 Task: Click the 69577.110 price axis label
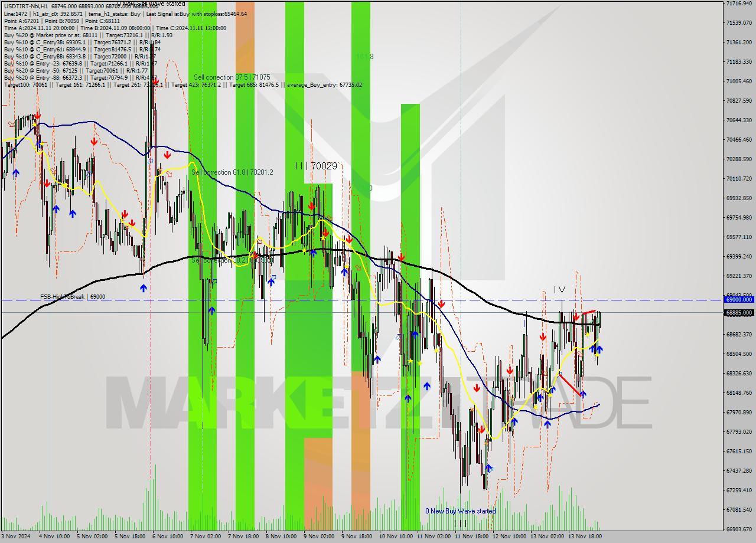click(x=739, y=237)
